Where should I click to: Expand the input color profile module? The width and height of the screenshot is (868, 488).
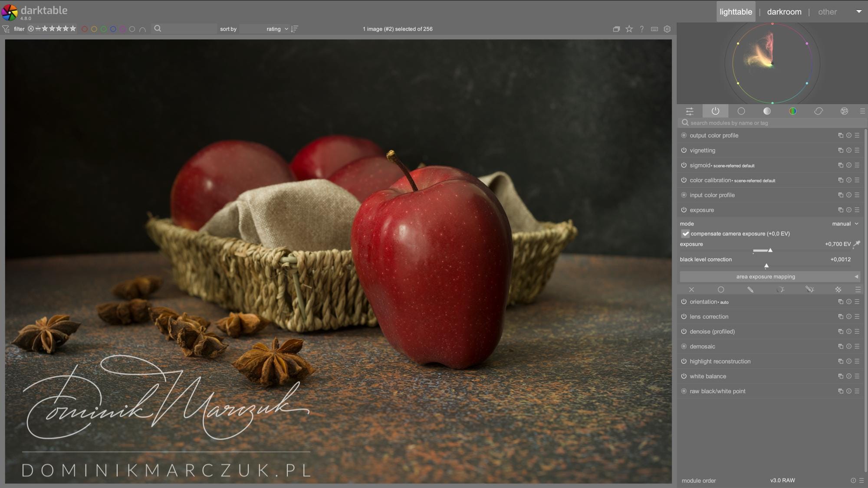coord(712,195)
